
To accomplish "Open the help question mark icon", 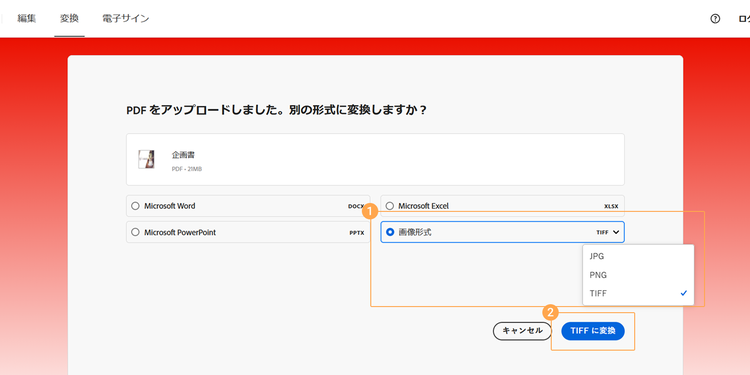I will [715, 19].
